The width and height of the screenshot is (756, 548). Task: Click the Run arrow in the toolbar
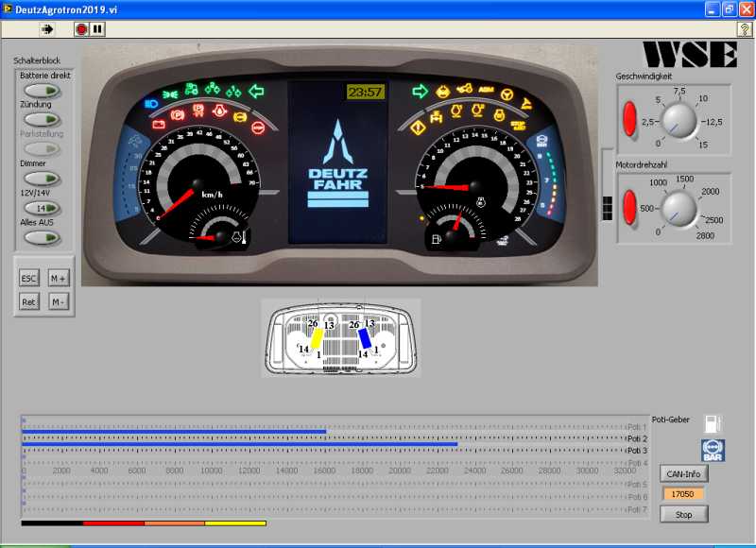coord(47,29)
